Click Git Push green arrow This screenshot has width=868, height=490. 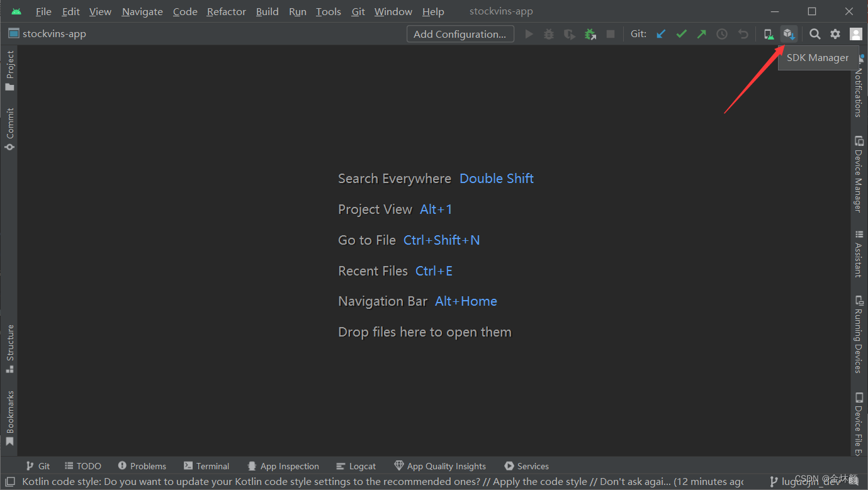(x=701, y=34)
